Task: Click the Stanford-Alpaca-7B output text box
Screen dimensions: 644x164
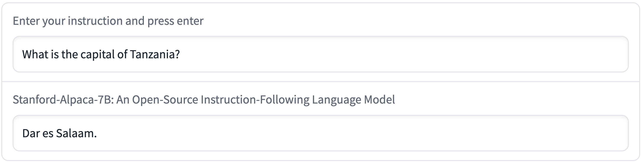Action: pos(320,133)
